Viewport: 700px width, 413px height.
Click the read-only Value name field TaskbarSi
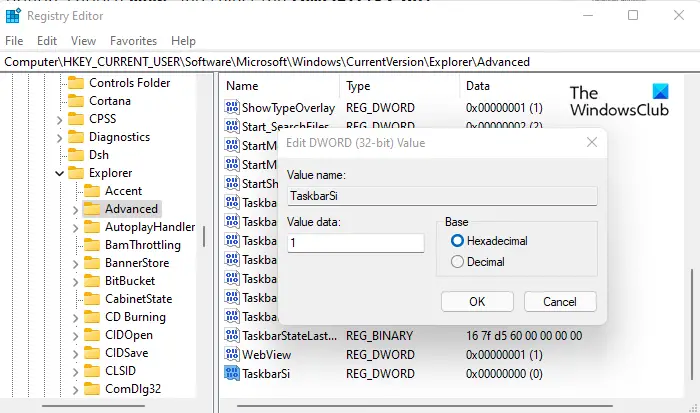tap(442, 196)
